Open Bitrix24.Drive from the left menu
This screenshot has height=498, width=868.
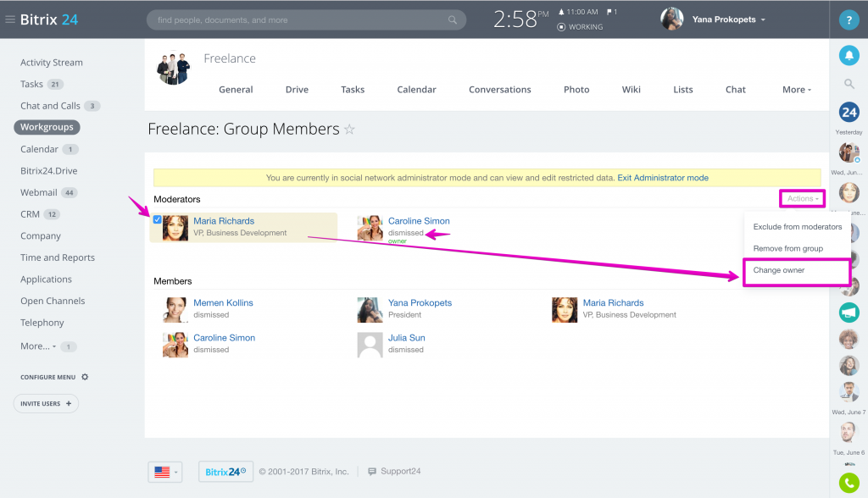pyautogui.click(x=48, y=171)
